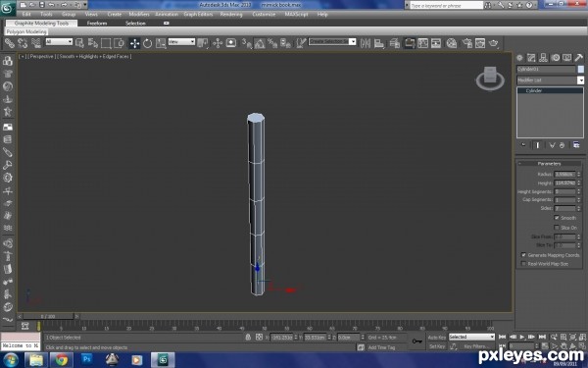Toggle Absolute/Offset transform type-in mode

click(x=259, y=337)
